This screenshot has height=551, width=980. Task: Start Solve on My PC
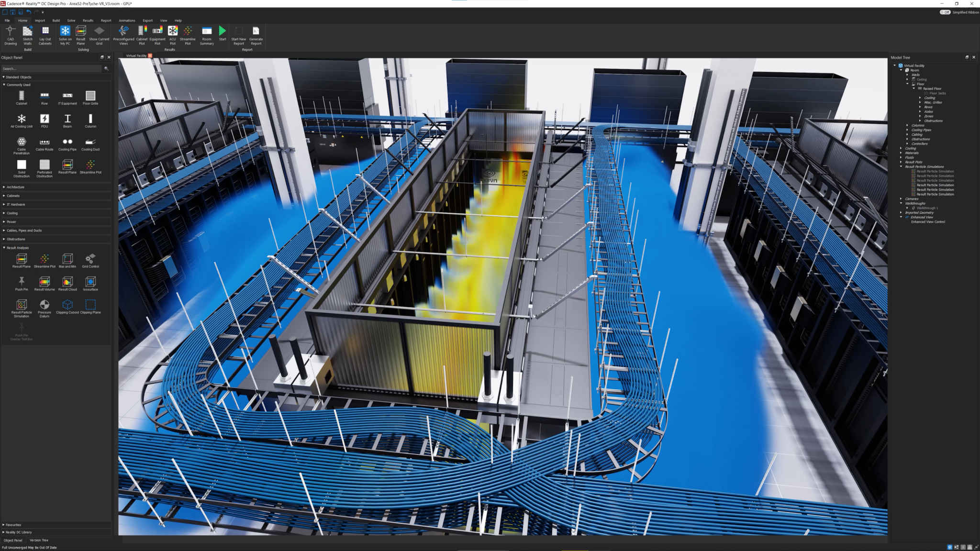pos(65,35)
